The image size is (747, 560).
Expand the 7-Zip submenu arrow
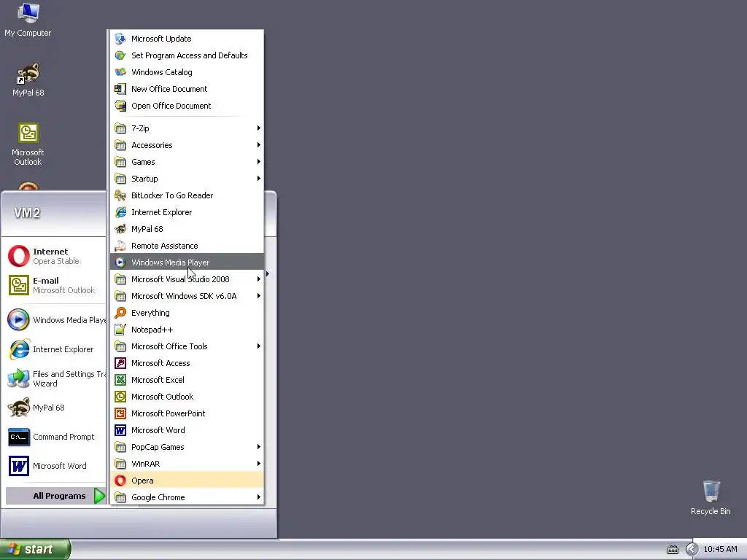259,128
